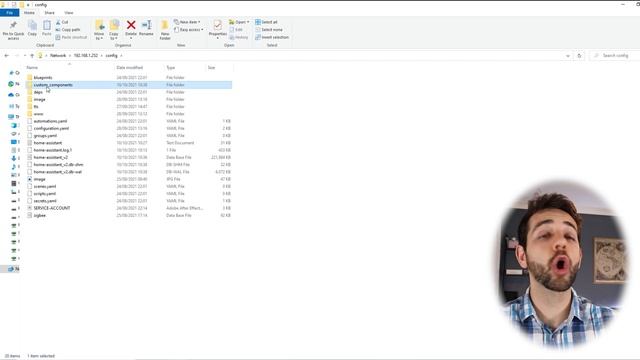Sort by Date modified column header

pyautogui.click(x=130, y=67)
